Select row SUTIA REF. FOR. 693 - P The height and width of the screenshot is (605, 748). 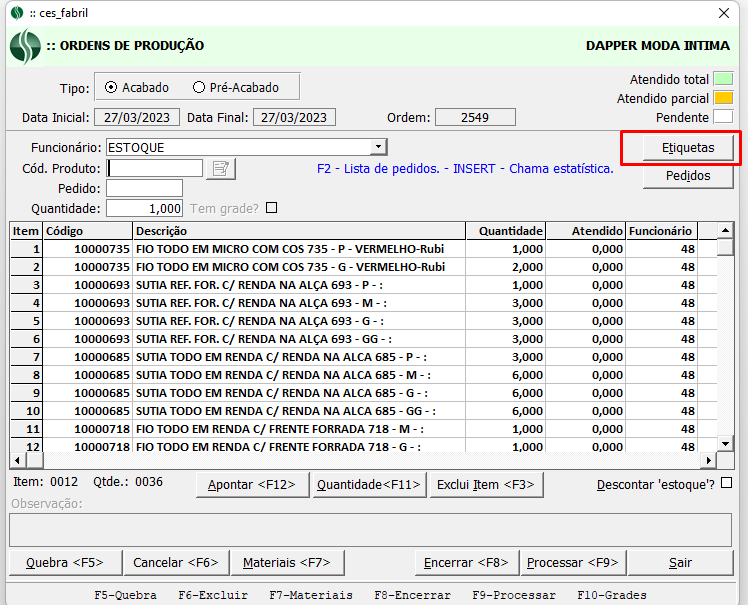pyautogui.click(x=364, y=285)
